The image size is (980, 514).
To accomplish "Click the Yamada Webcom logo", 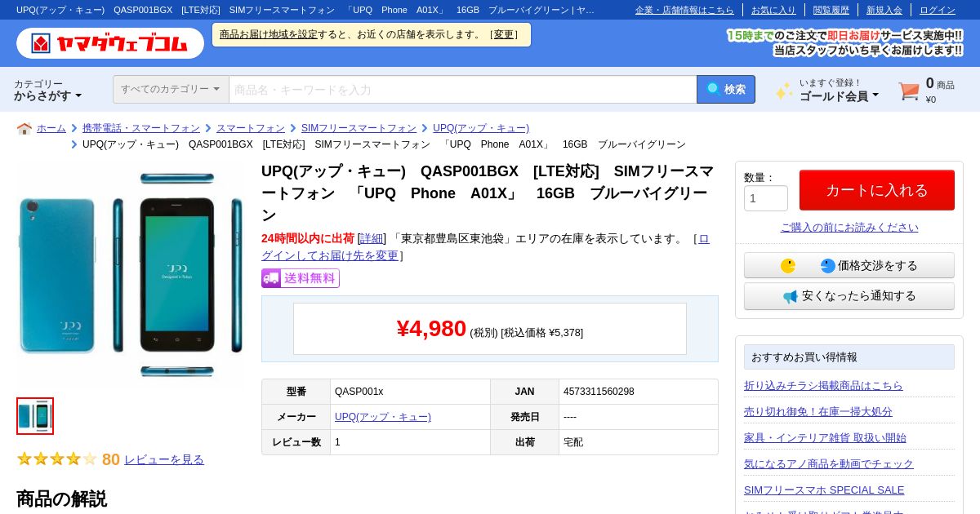I will pos(110,43).
